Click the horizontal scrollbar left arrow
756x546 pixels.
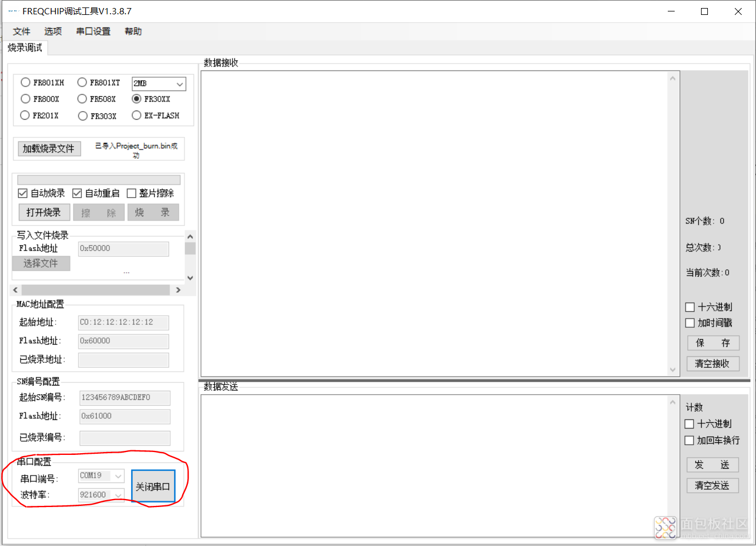pyautogui.click(x=15, y=290)
